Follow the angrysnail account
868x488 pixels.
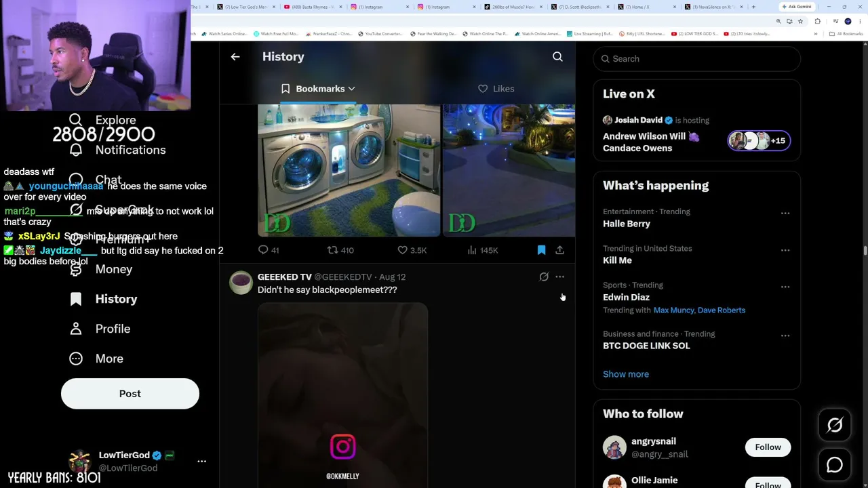768,447
